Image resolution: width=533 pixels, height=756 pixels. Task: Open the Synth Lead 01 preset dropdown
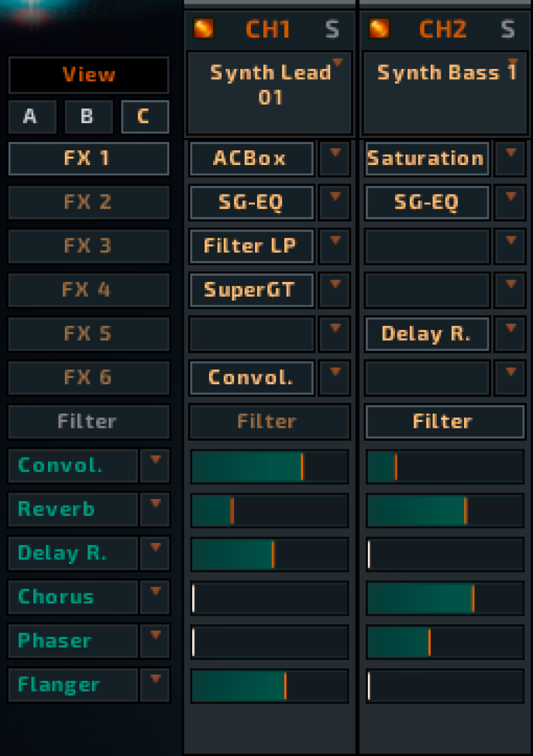point(337,62)
